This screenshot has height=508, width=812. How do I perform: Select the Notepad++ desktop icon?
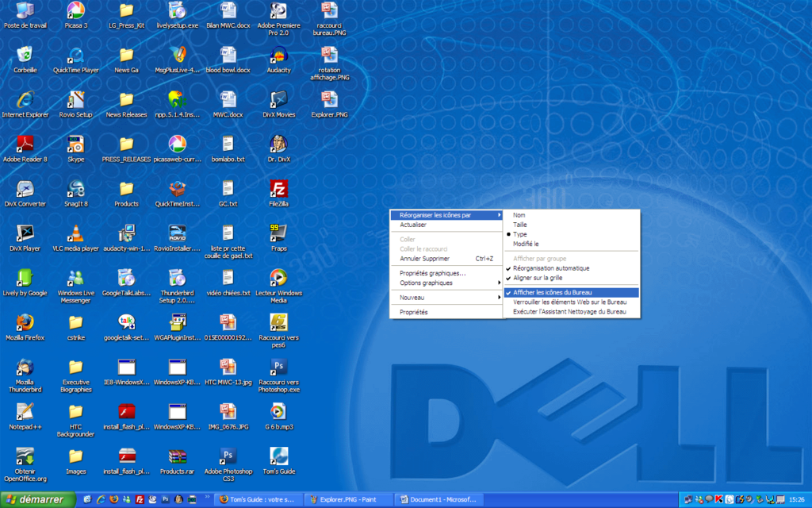tap(25, 417)
